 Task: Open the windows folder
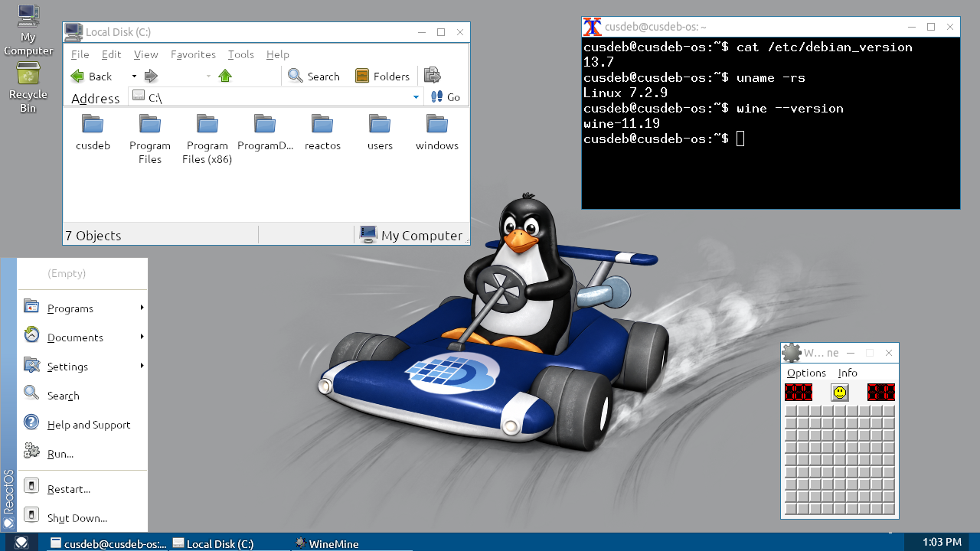tap(437, 132)
